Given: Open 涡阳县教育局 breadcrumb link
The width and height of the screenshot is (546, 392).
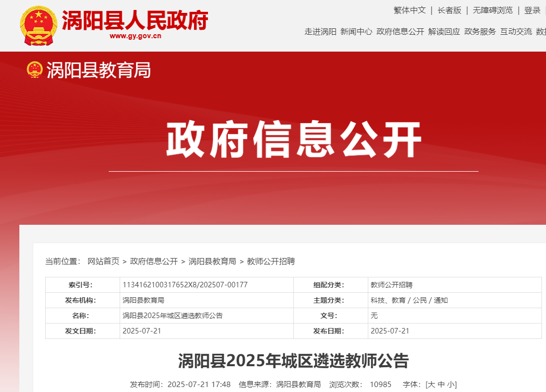Looking at the screenshot, I should [x=212, y=261].
